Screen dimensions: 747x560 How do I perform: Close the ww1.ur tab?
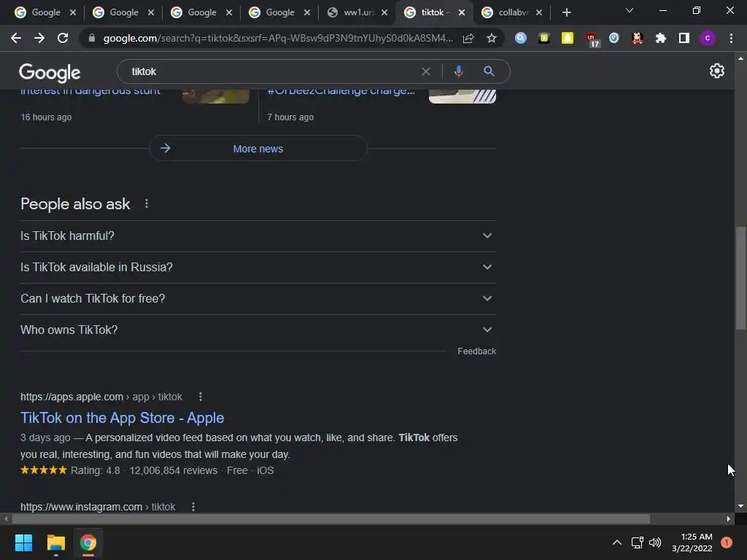click(x=384, y=13)
